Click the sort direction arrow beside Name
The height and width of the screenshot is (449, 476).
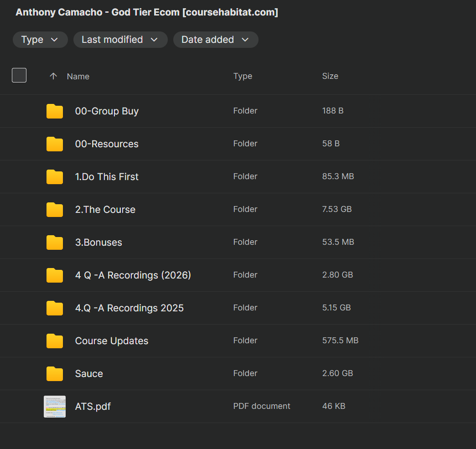[53, 76]
